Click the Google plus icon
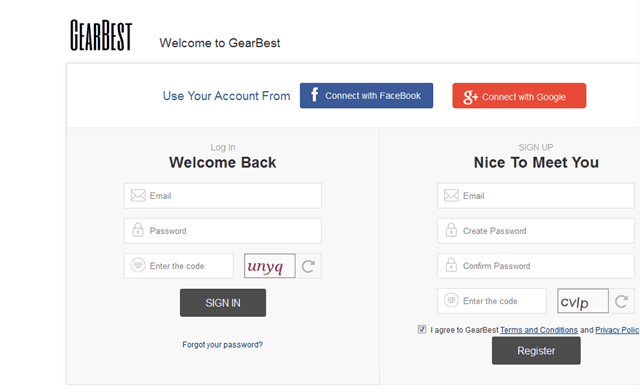The height and width of the screenshot is (392, 640). point(470,97)
